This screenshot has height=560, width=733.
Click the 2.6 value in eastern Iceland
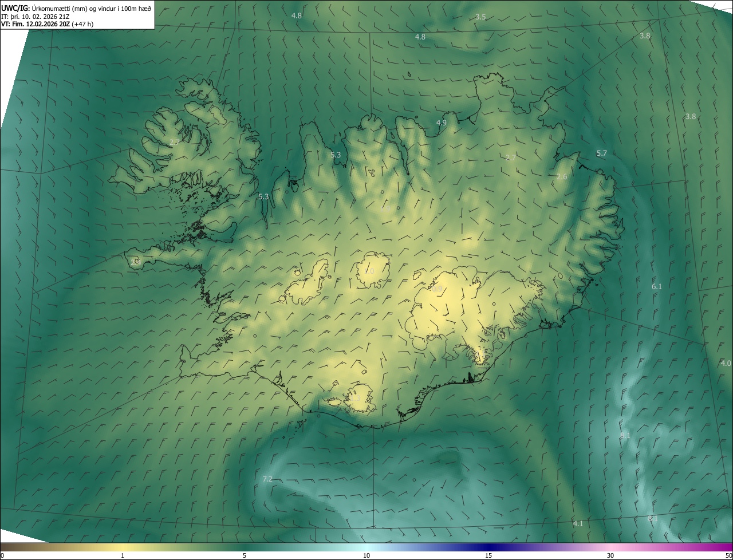562,177
